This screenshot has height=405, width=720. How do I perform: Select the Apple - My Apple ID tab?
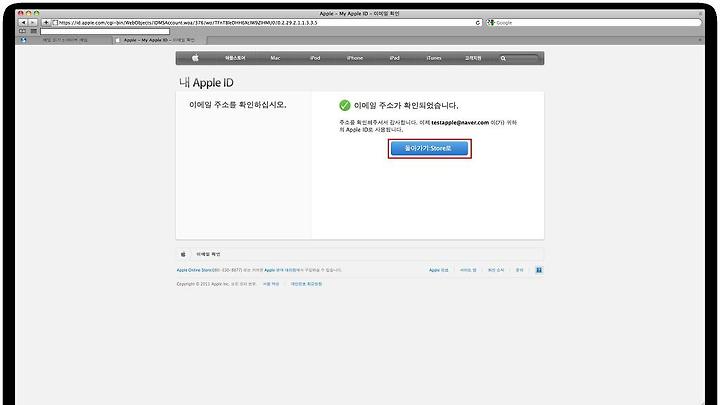pos(159,40)
